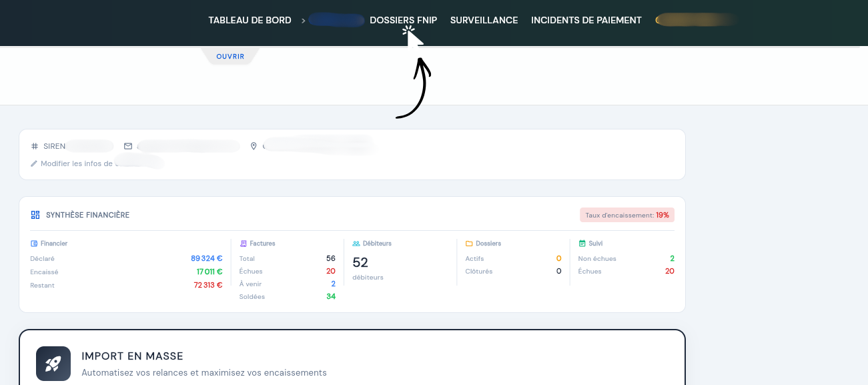Viewport: 868px width, 385px height.
Task: Click the pencil icon to edit company info
Action: (x=34, y=163)
